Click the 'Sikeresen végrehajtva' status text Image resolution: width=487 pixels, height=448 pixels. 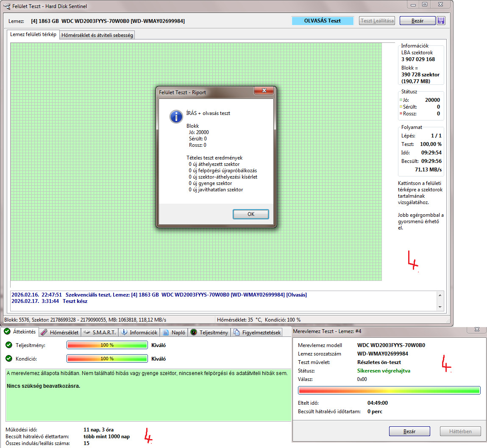coord(384,371)
